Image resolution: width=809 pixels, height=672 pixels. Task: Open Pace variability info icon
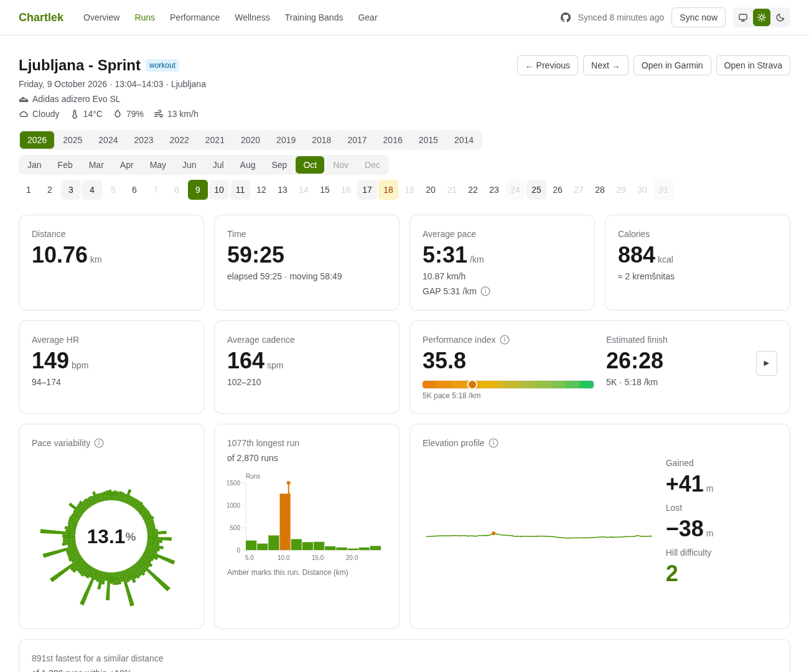point(99,443)
